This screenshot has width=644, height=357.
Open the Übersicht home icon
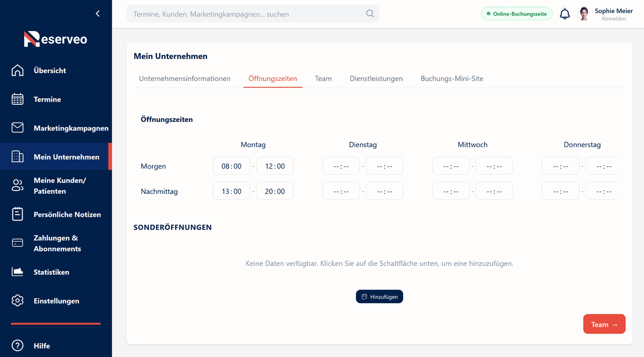(x=18, y=70)
